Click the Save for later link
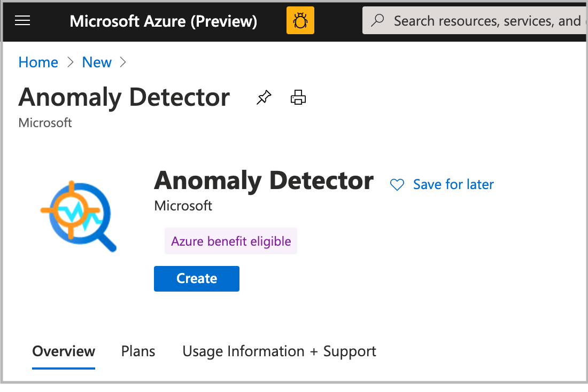 (x=453, y=184)
